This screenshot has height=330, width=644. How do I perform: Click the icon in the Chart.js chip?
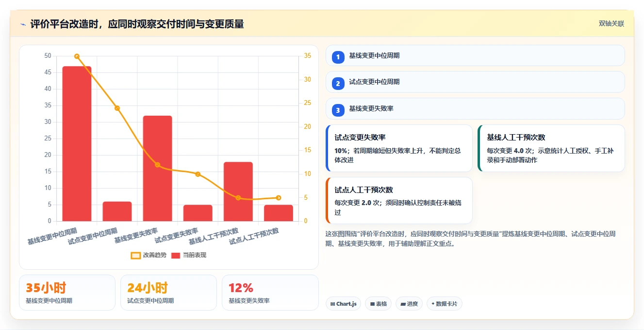coord(332,304)
